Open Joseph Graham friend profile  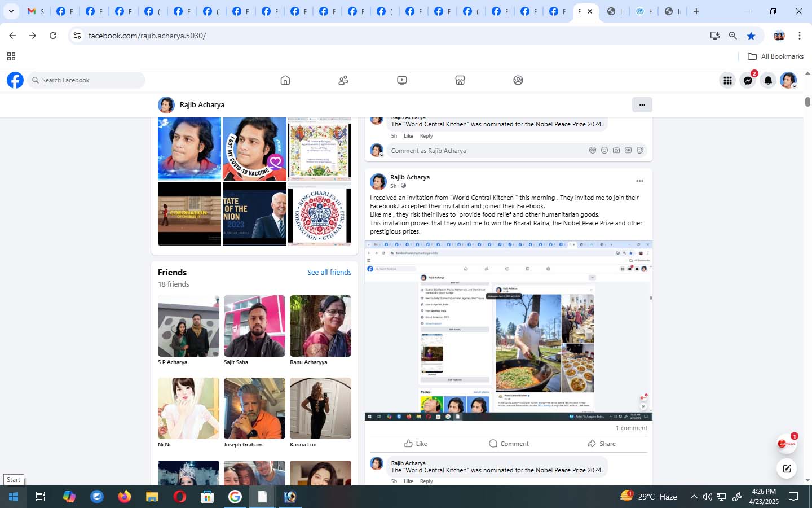tap(254, 408)
